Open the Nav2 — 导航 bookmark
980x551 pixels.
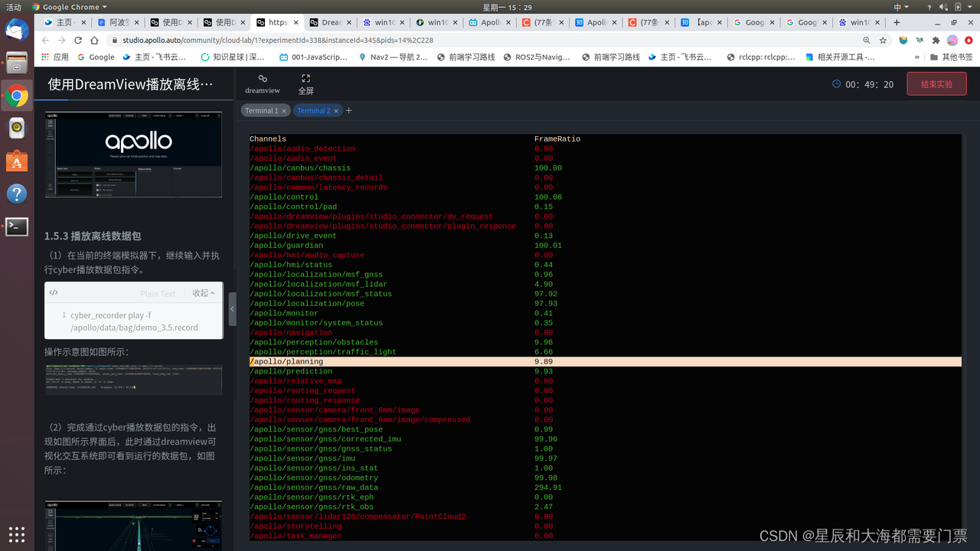point(394,57)
